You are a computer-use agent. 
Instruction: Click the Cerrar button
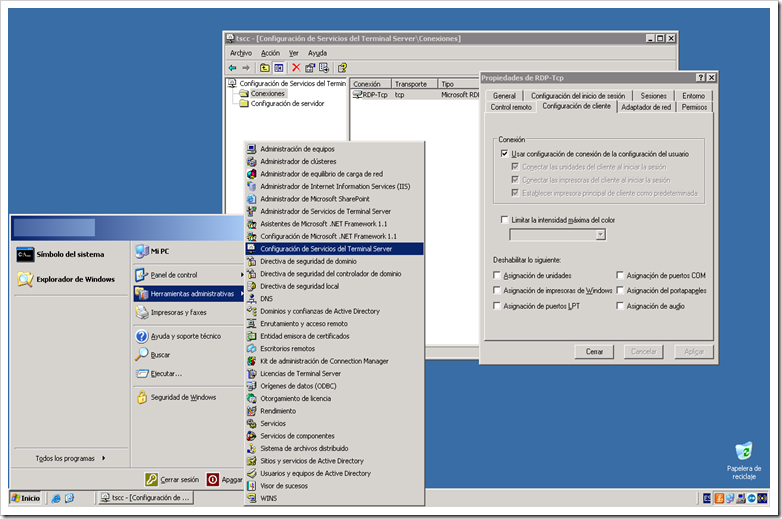click(594, 351)
